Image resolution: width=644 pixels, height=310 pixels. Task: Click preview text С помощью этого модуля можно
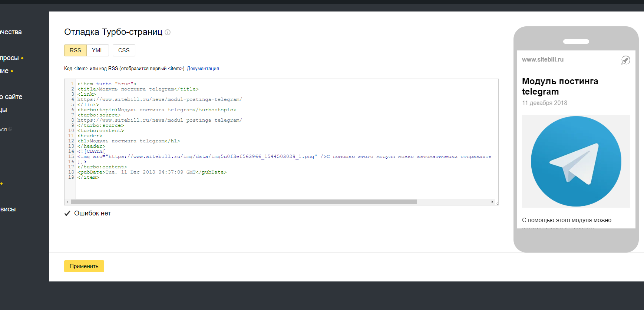click(x=567, y=220)
